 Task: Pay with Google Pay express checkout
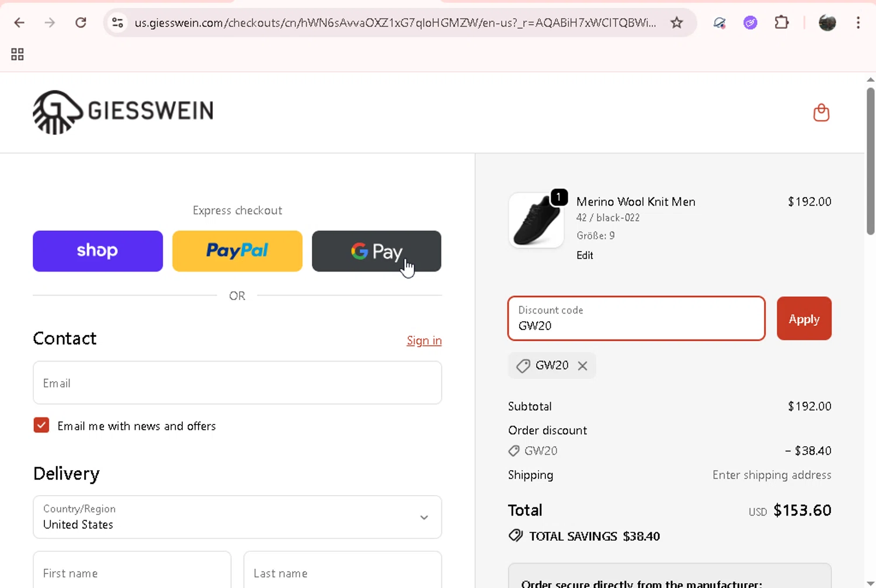tap(376, 251)
